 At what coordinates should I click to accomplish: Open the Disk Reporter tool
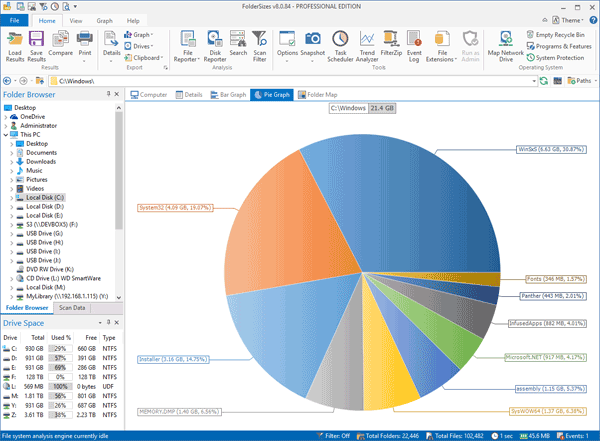pos(214,40)
